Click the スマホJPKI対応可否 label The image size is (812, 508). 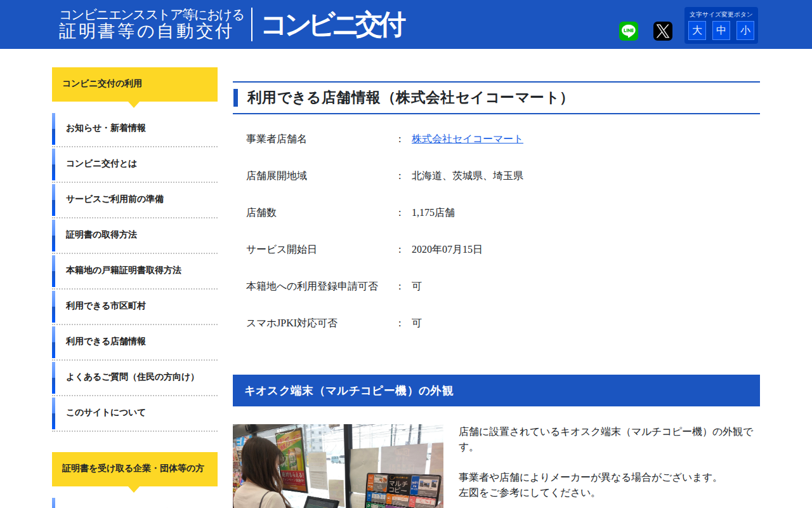pyautogui.click(x=292, y=323)
